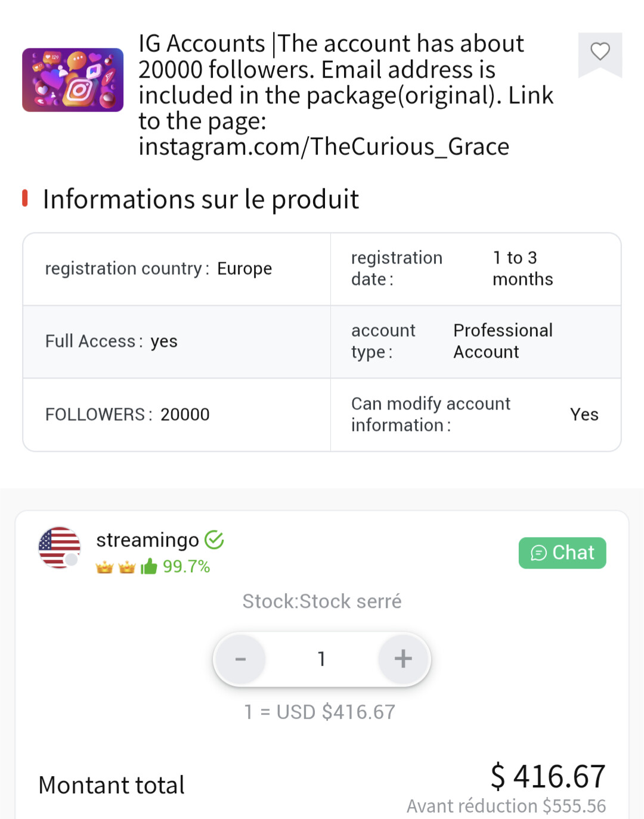
Task: Click the green thumbs-up rating icon
Action: [x=148, y=566]
